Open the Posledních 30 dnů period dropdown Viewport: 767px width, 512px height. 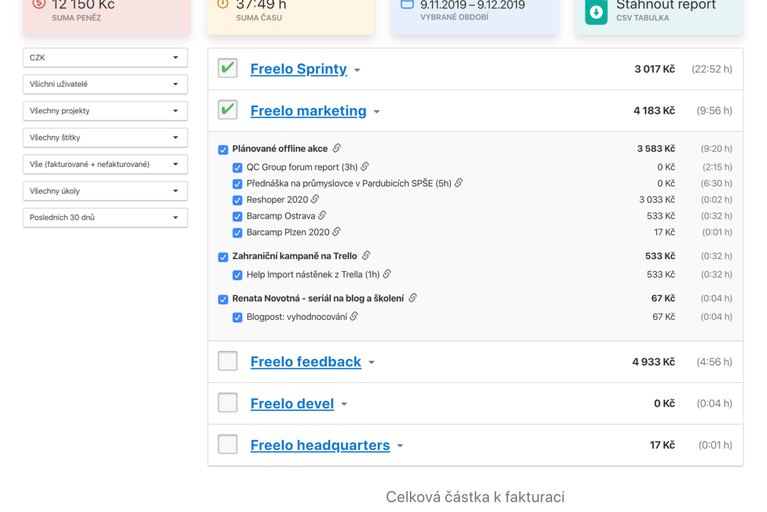(105, 218)
